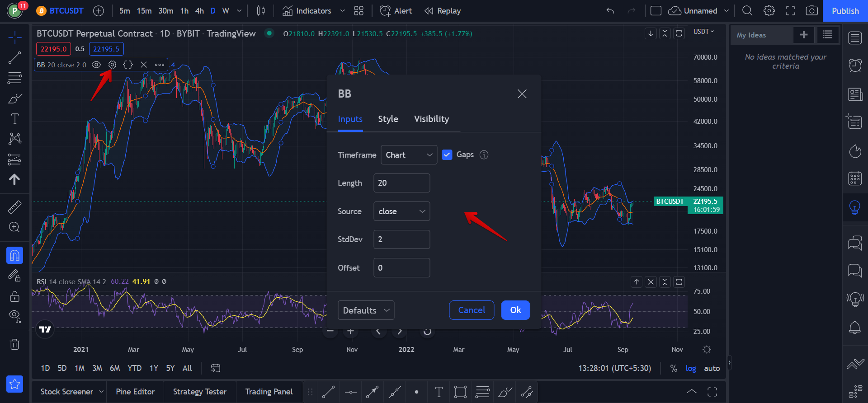868x403 pixels.
Task: Toggle auto scale mode
Action: [x=712, y=368]
